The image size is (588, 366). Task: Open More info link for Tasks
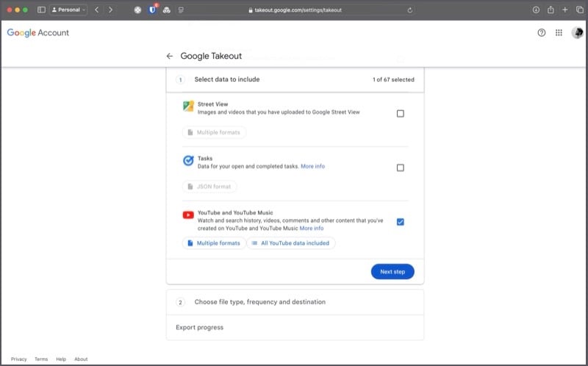[x=313, y=166]
